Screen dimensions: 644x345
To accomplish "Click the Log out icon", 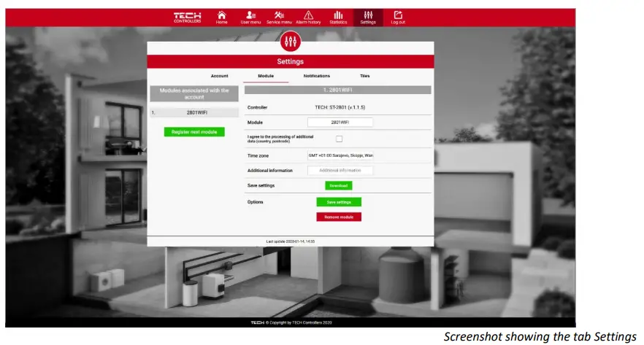I will point(397,18).
